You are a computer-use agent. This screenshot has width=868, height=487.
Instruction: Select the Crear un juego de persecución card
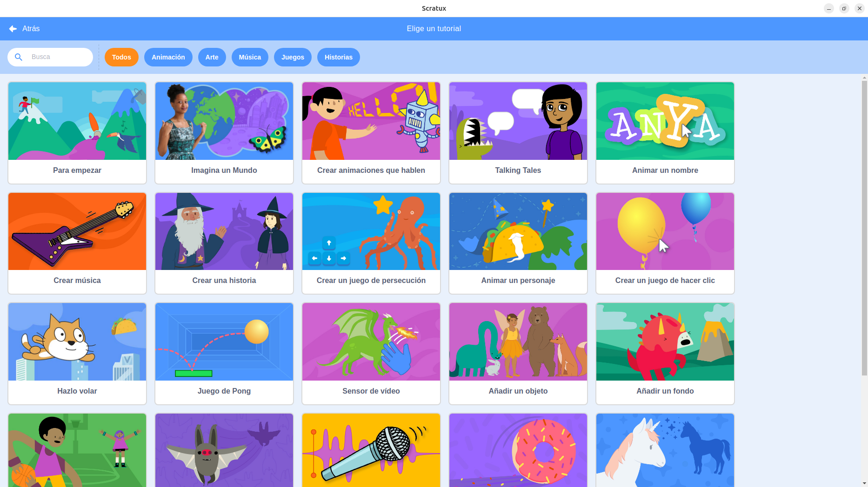[x=371, y=243]
